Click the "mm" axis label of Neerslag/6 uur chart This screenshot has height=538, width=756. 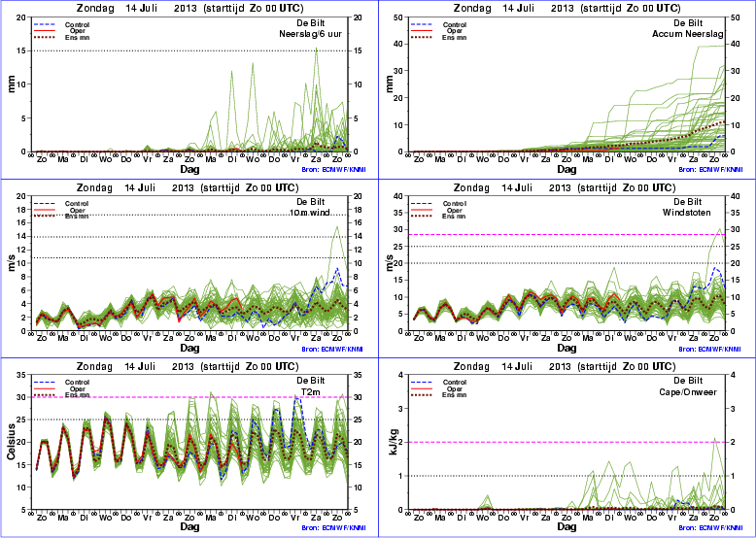coord(13,84)
